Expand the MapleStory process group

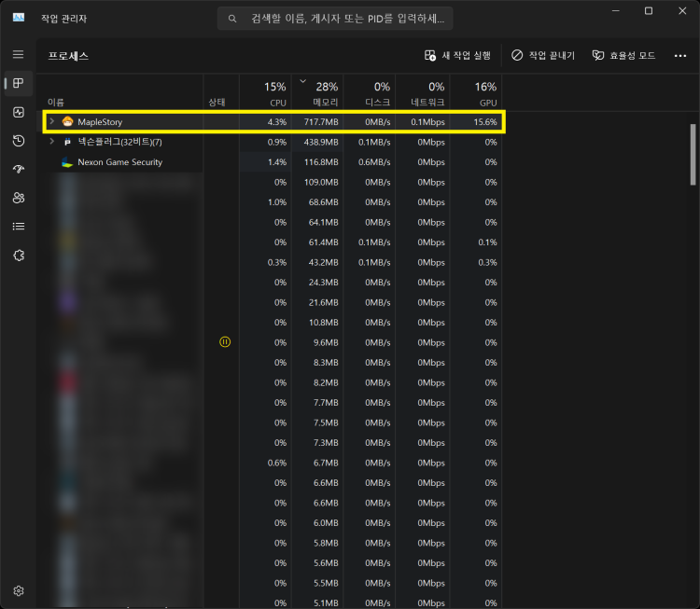pos(51,121)
